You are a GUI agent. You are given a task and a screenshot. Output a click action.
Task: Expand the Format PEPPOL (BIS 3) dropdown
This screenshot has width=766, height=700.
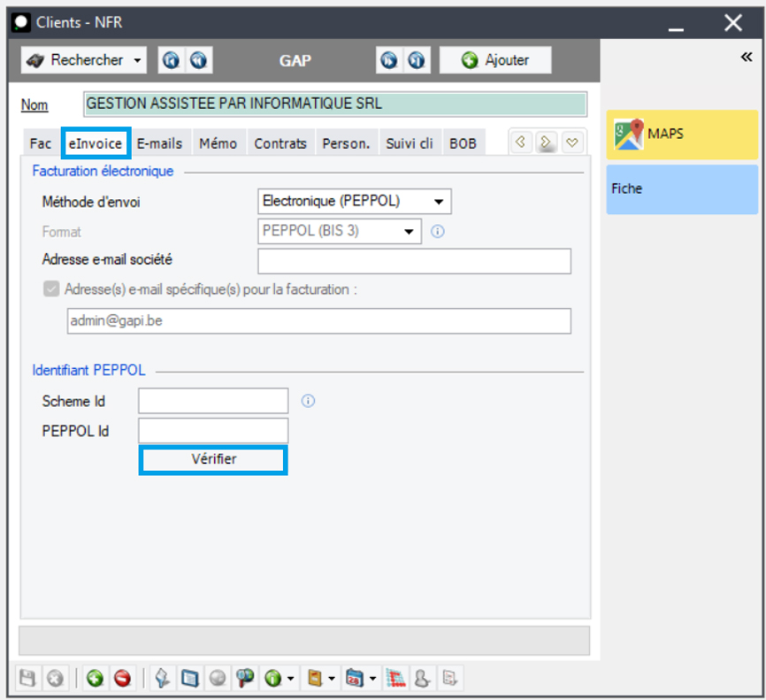tap(409, 232)
